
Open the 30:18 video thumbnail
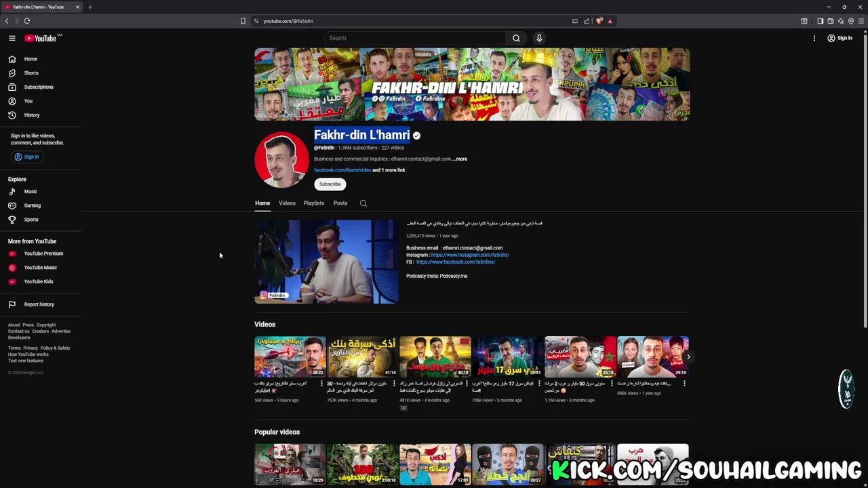click(x=435, y=357)
